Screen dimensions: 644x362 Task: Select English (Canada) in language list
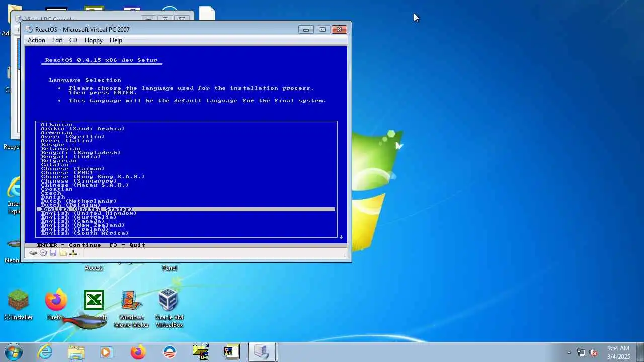(x=73, y=221)
